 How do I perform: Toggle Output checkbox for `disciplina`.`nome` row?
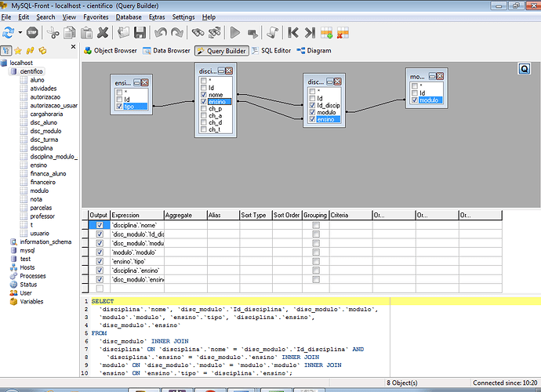100,225
